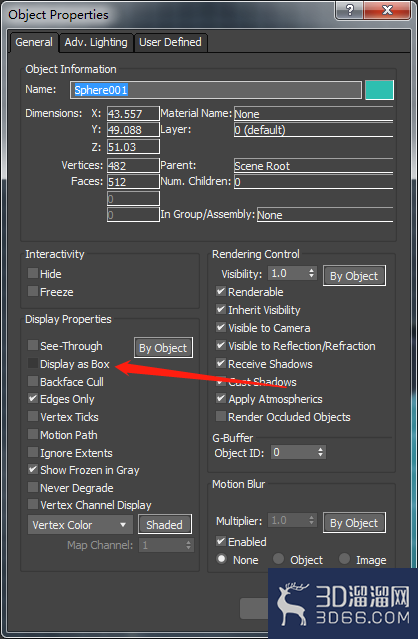The width and height of the screenshot is (418, 639).
Task: Toggle Visible to Reflection/Refraction
Action: coord(221,345)
